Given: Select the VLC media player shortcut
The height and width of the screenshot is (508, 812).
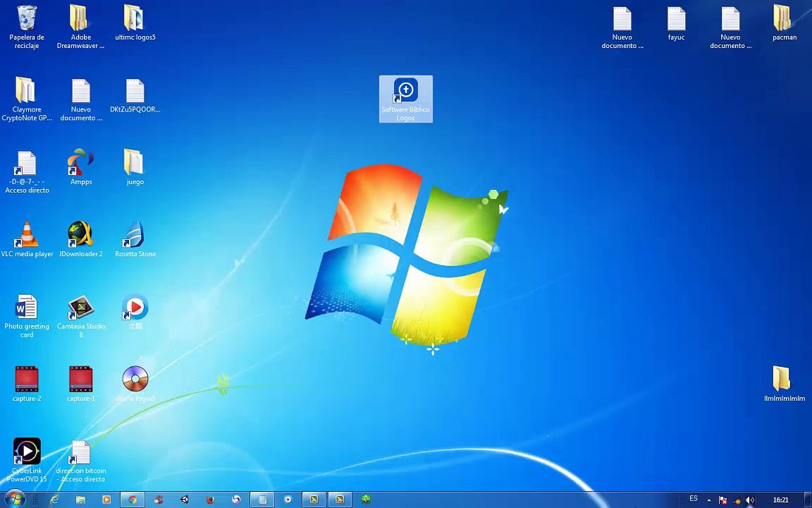Looking at the screenshot, I should pos(27,239).
